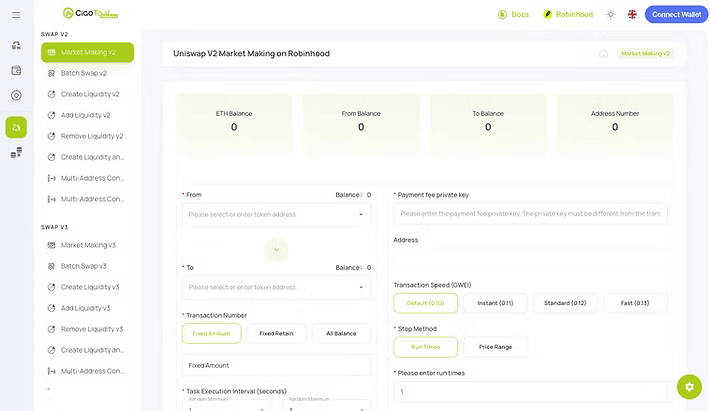This screenshot has height=411, width=710.
Task: Click the Connect Wallet button
Action: tap(676, 14)
